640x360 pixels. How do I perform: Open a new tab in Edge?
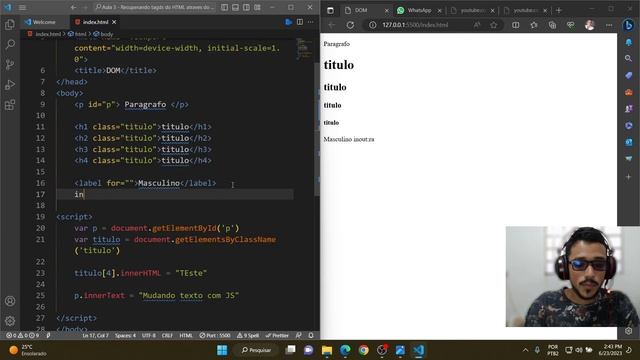coord(559,10)
